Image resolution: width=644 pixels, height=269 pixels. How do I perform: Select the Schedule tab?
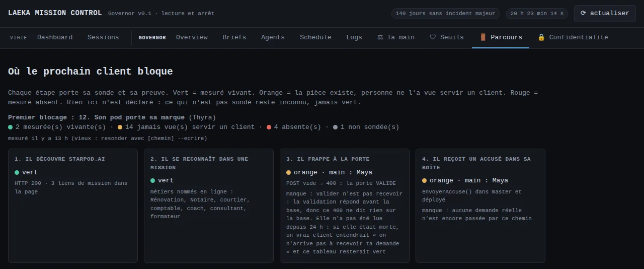tap(315, 37)
